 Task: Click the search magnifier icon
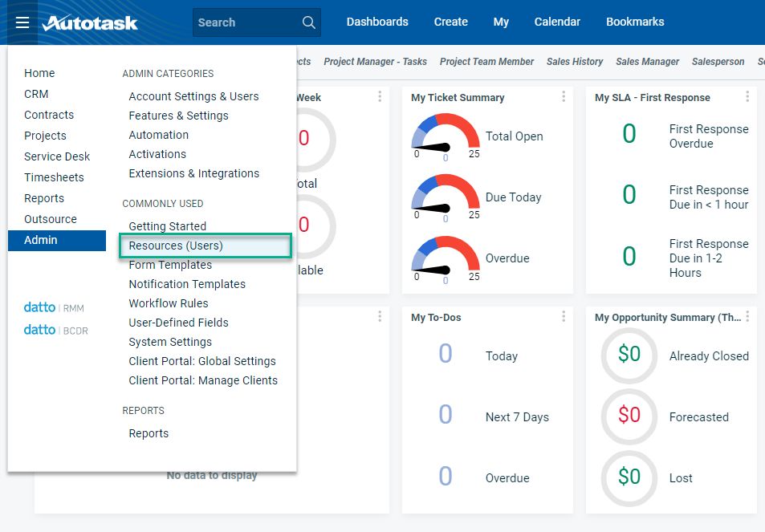[309, 22]
